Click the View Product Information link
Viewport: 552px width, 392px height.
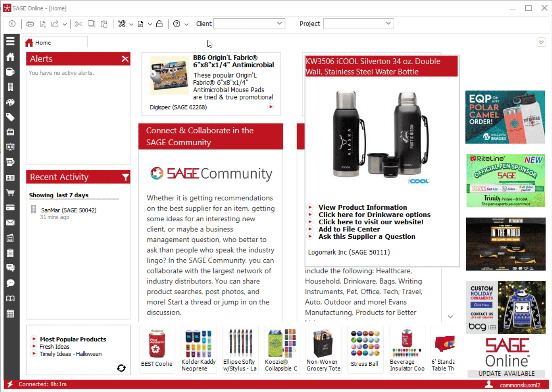(362, 207)
